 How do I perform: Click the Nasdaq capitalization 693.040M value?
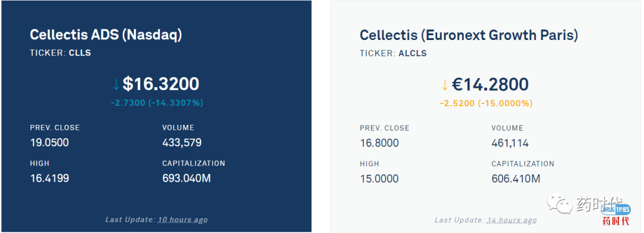[187, 179]
